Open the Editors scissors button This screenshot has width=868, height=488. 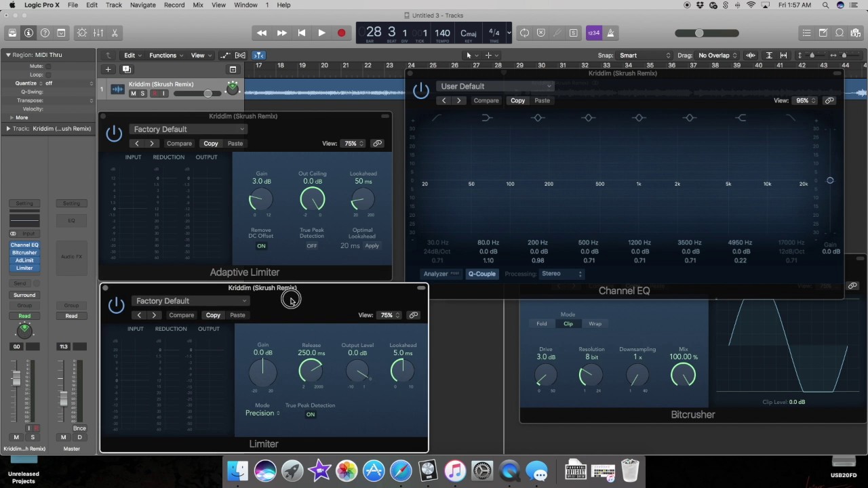point(115,33)
